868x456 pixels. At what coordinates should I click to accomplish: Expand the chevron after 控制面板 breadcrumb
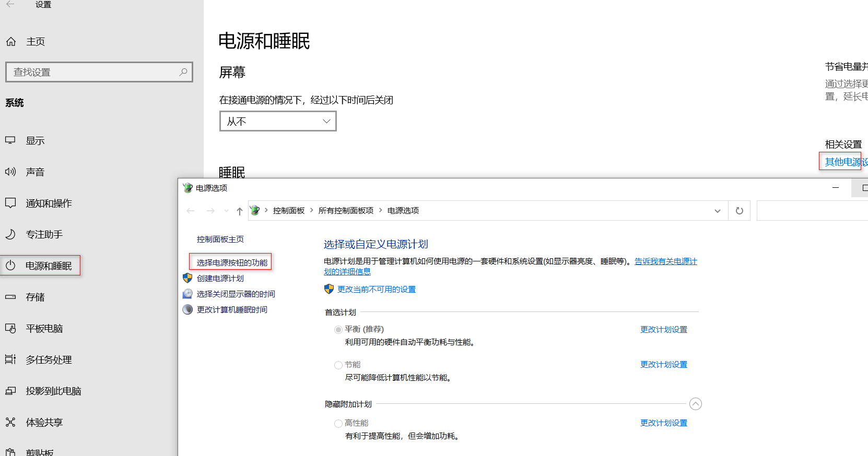pos(312,210)
